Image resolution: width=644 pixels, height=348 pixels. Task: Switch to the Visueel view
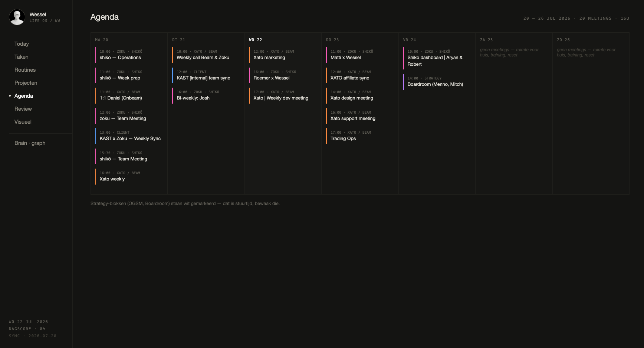pos(23,122)
